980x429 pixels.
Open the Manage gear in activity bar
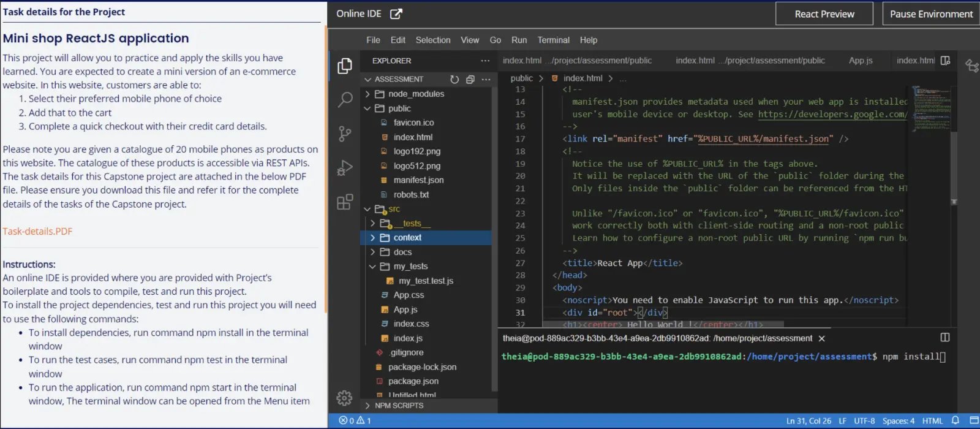344,398
